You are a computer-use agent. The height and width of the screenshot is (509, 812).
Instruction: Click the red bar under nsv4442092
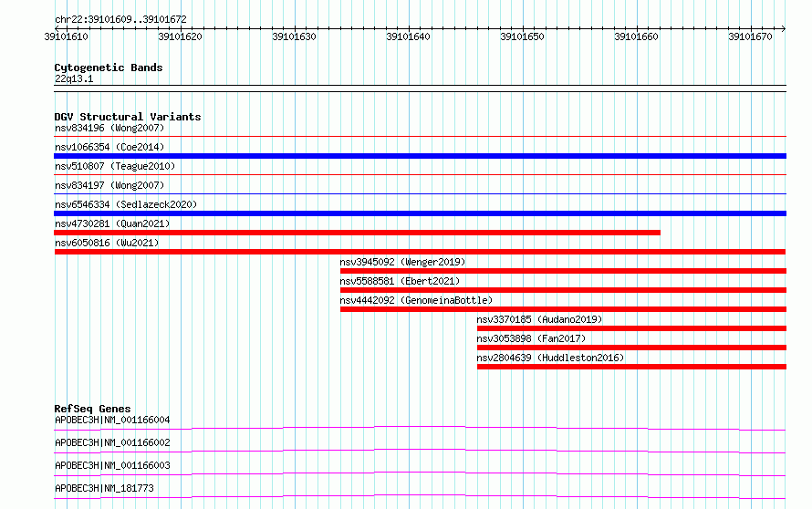click(x=564, y=309)
